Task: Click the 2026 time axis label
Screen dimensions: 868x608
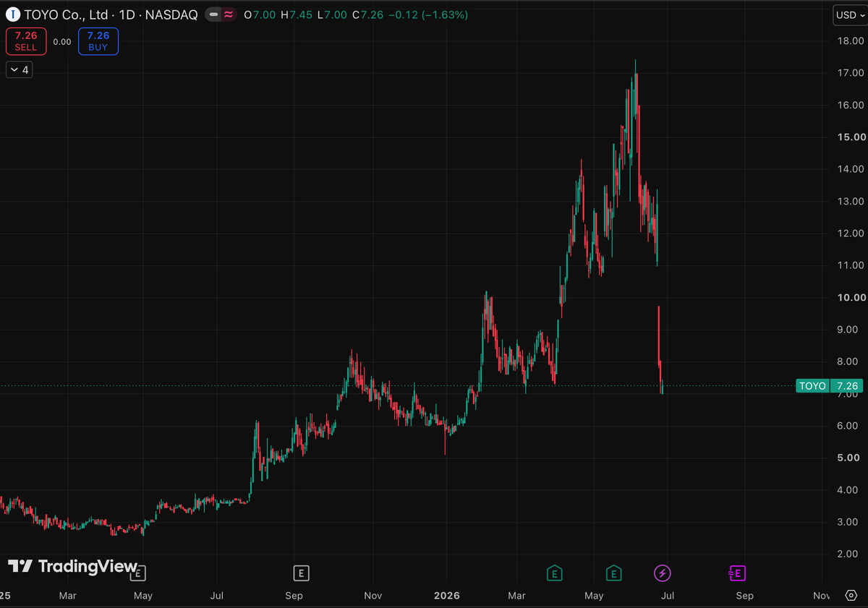Action: 446,596
